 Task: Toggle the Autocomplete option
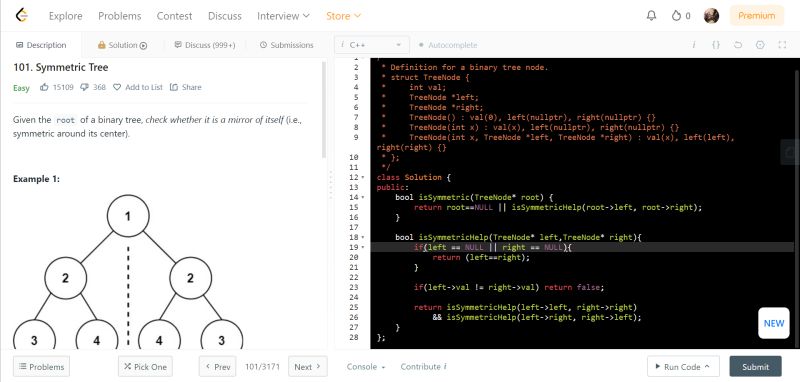(x=448, y=45)
